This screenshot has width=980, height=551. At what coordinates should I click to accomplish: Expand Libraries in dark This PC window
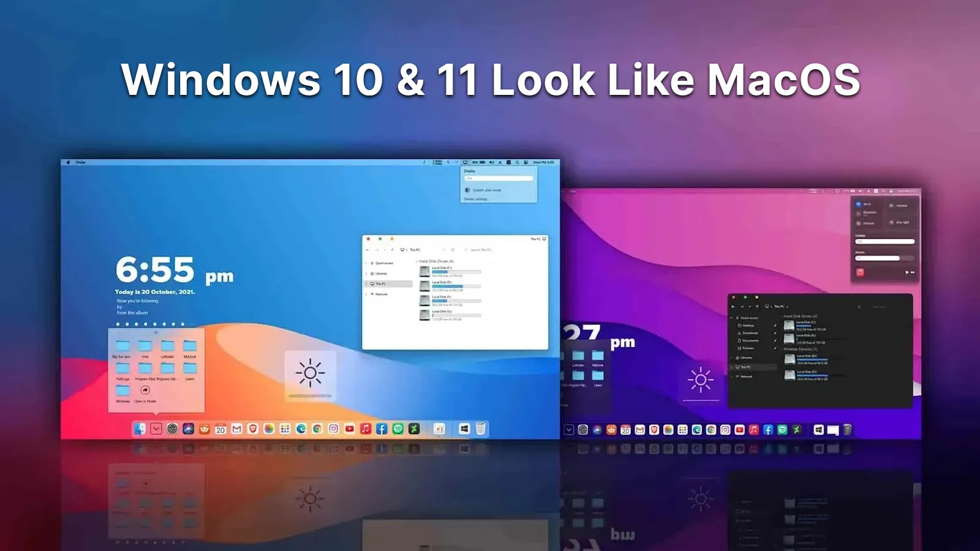point(732,358)
